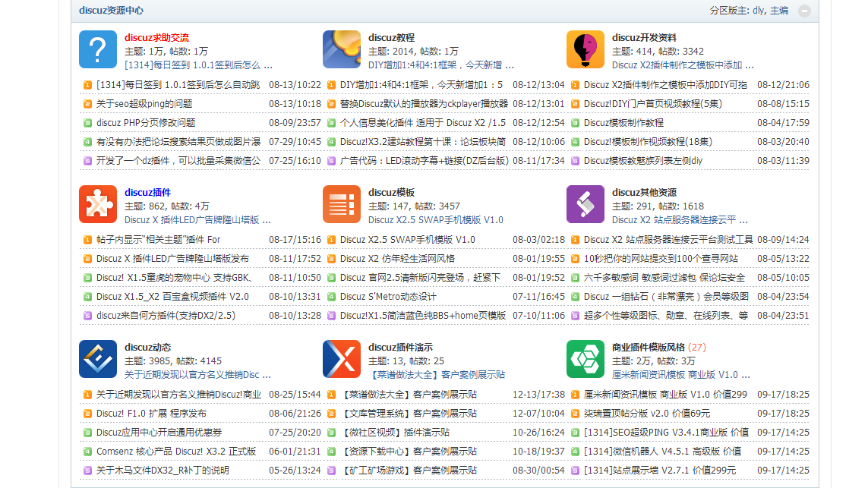Collapse the discuz资源中心 section

pos(804,11)
